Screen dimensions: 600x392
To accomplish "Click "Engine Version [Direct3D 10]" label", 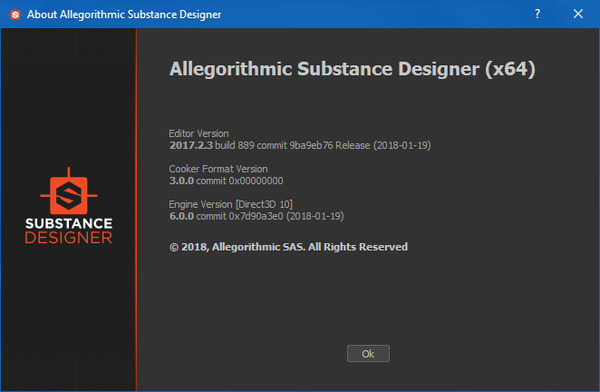I will (x=231, y=204).
